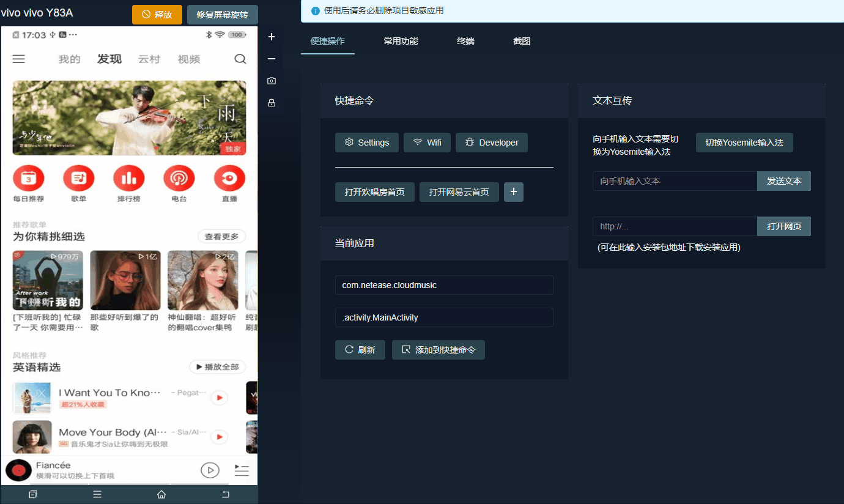
Task: Click the 刷新 refresh button
Action: coord(360,350)
